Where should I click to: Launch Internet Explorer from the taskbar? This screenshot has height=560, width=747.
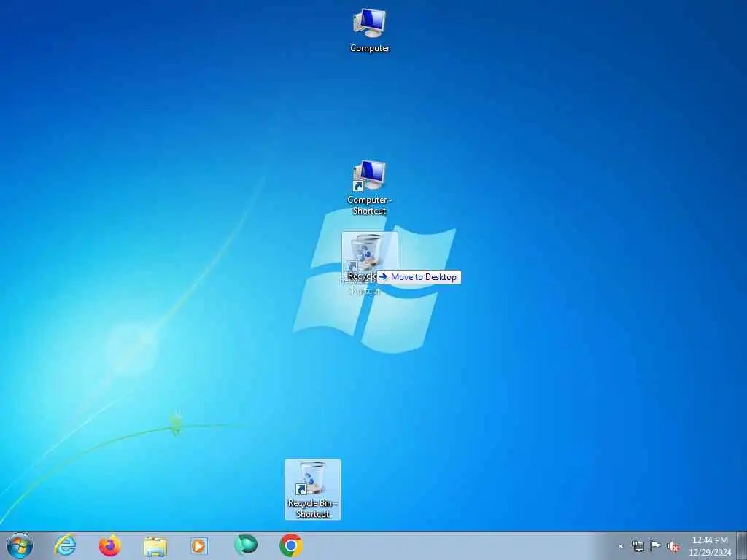click(65, 545)
